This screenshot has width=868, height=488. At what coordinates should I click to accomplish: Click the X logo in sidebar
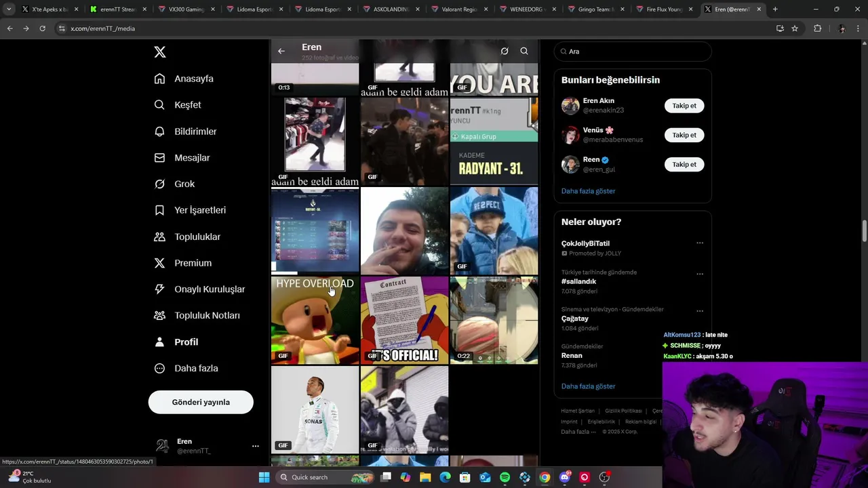(160, 52)
